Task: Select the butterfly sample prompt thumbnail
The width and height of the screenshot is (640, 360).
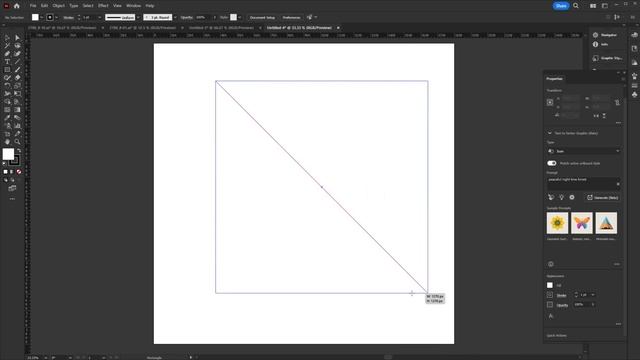Action: pos(582,223)
